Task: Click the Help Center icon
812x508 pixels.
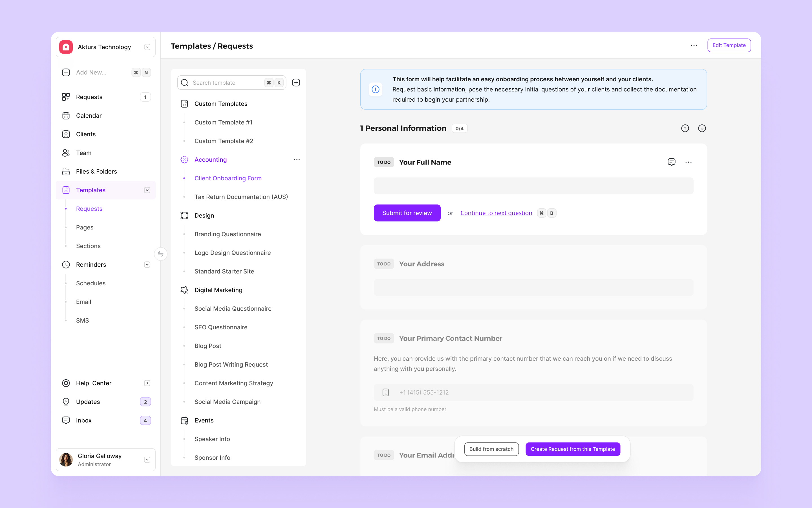Action: pos(66,383)
